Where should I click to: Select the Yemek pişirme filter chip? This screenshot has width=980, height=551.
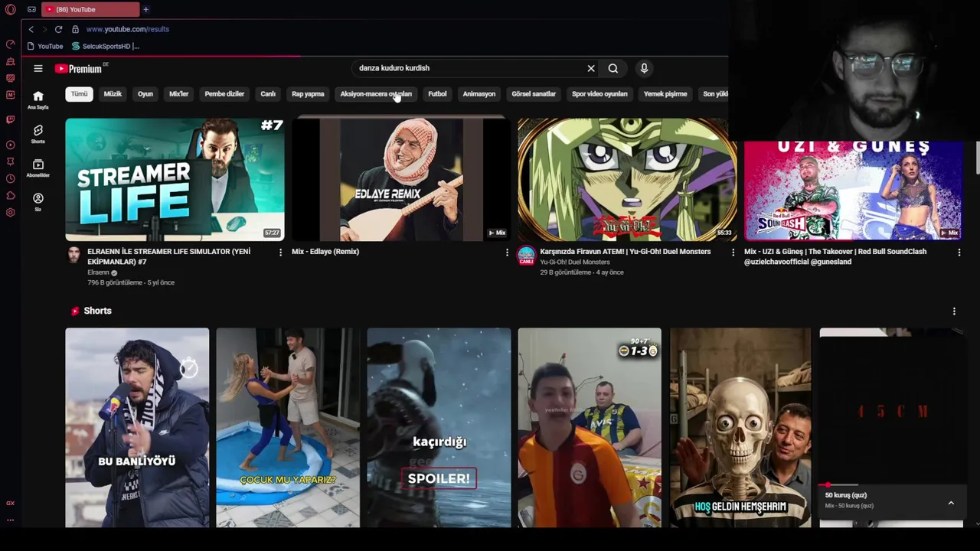665,94
